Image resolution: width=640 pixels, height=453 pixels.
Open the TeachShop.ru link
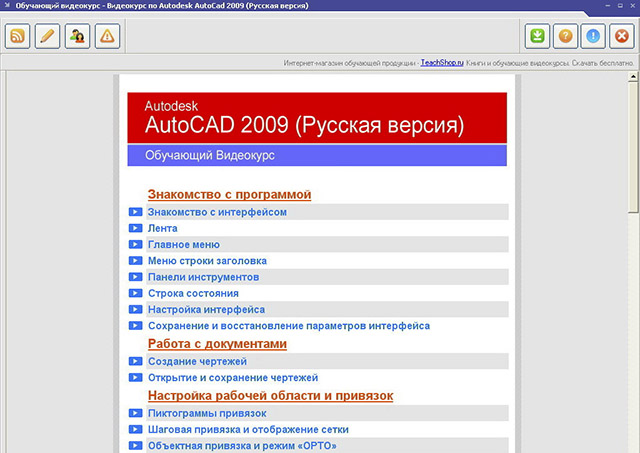[x=442, y=63]
